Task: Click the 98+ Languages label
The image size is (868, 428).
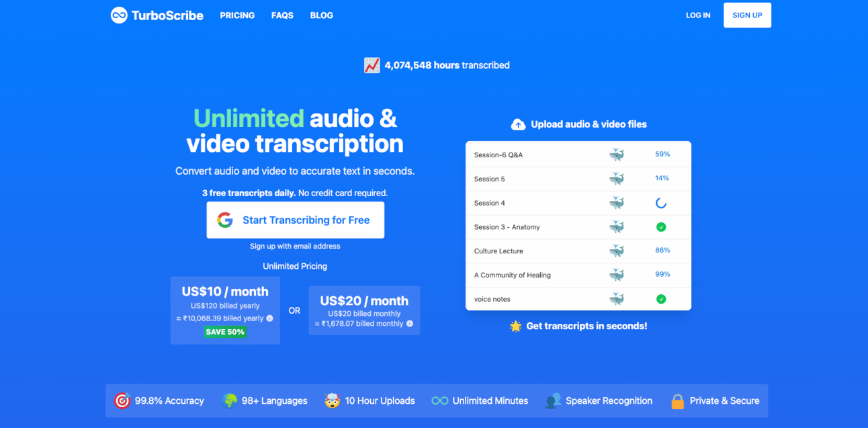Action: [275, 400]
